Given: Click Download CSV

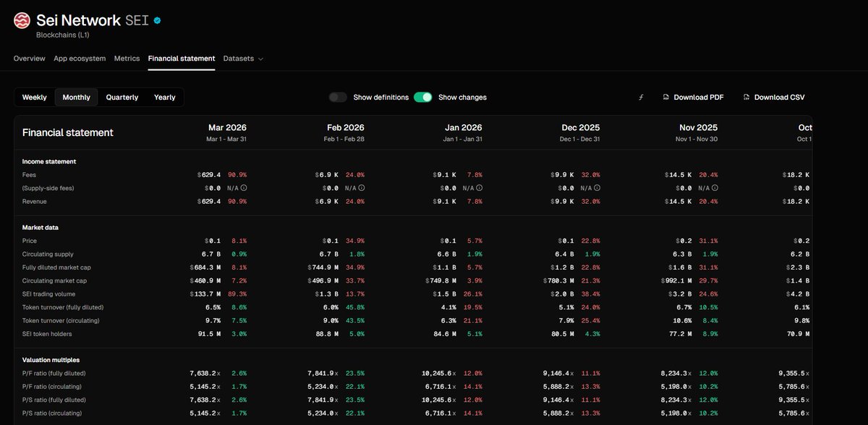Looking at the screenshot, I should [780, 97].
